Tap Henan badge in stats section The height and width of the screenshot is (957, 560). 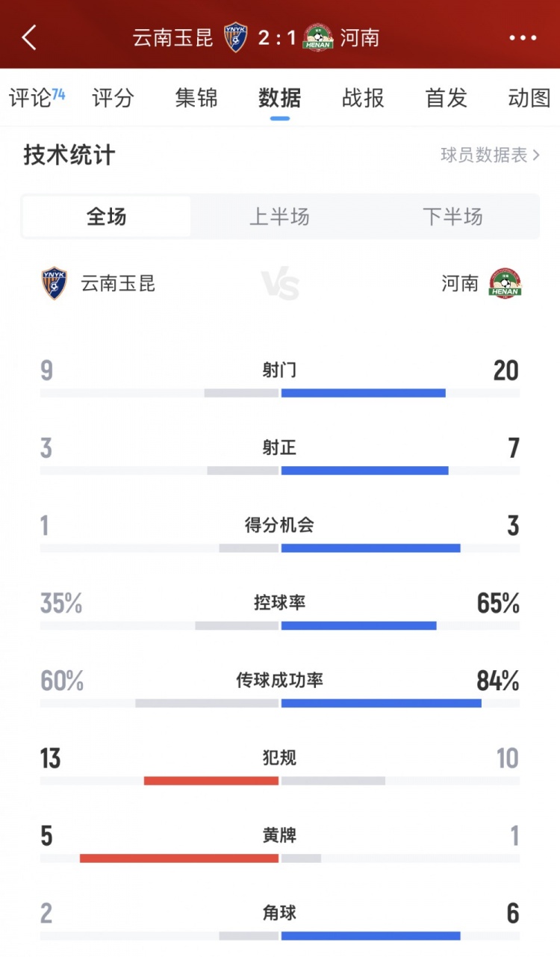click(x=505, y=284)
